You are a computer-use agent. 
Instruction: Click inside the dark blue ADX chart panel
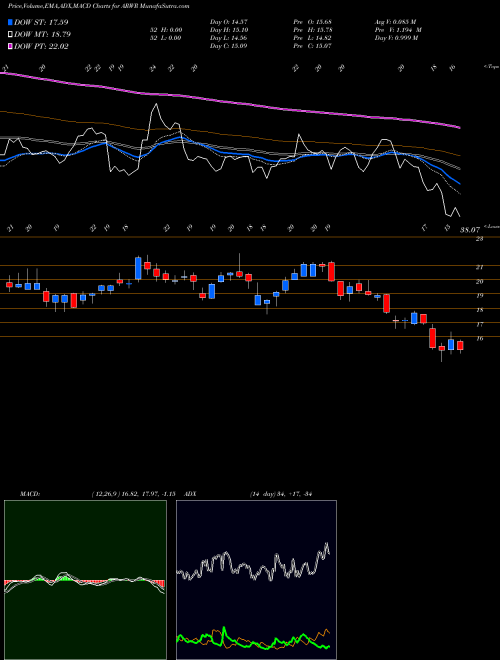click(x=256, y=580)
